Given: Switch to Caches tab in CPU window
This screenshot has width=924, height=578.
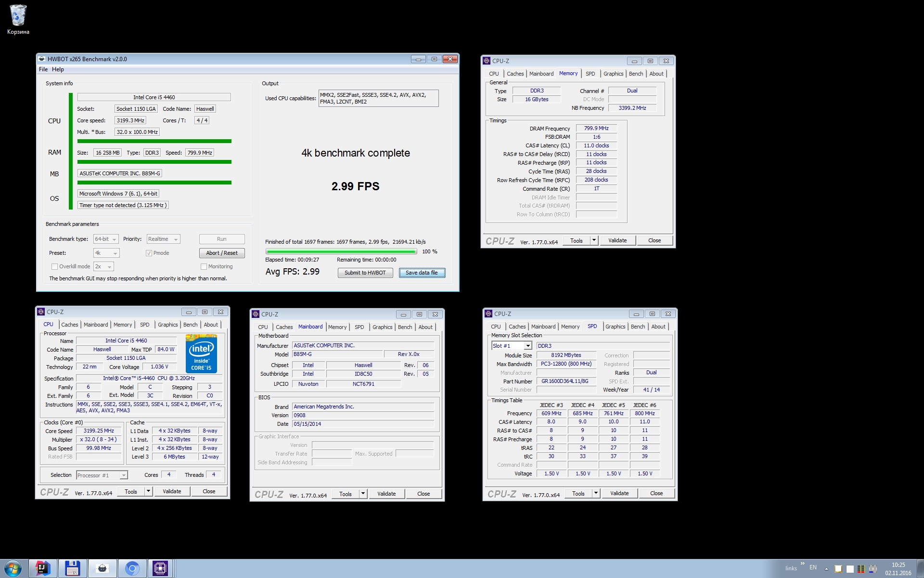Looking at the screenshot, I should point(70,325).
